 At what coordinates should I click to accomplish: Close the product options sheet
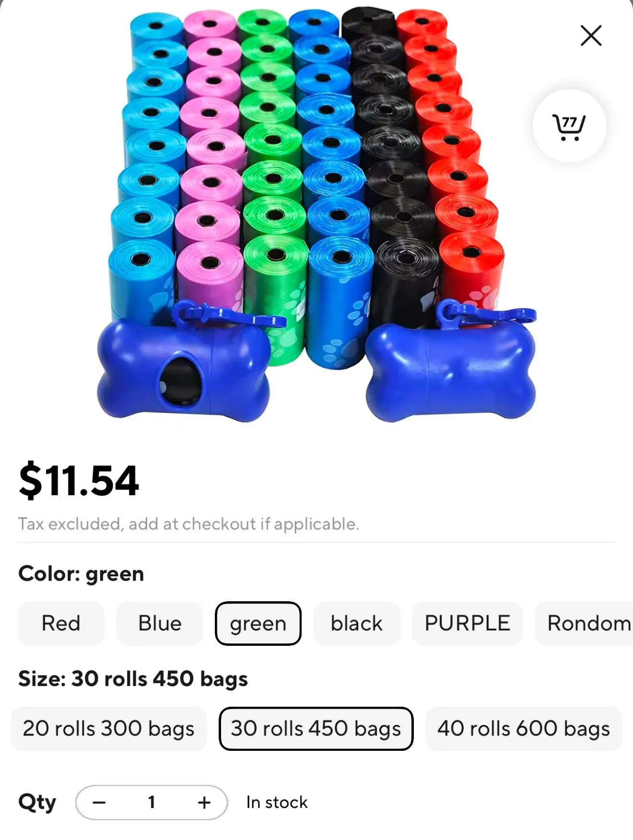click(591, 35)
